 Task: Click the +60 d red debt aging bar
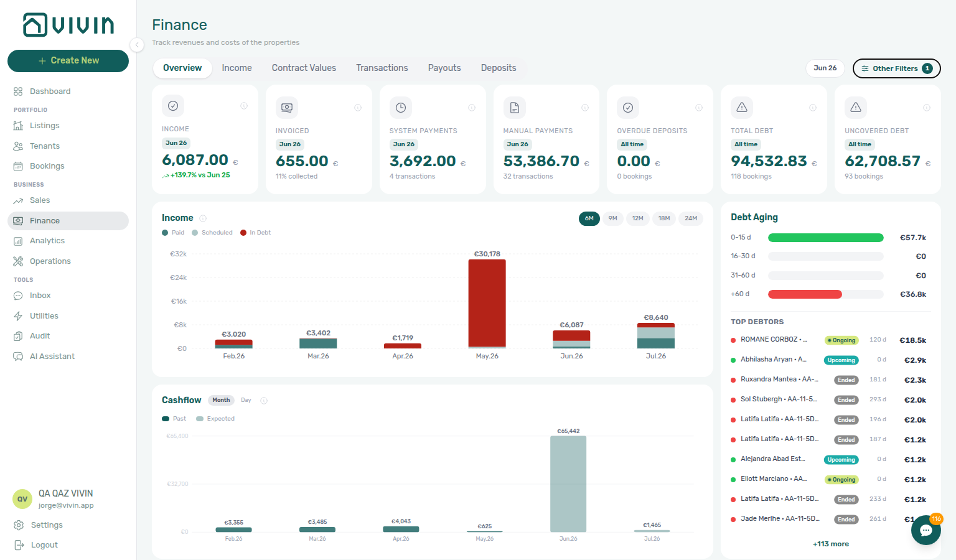point(805,294)
